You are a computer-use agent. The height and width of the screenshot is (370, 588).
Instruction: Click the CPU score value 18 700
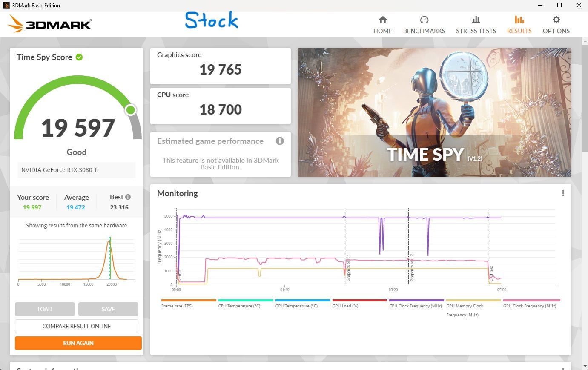pyautogui.click(x=221, y=109)
